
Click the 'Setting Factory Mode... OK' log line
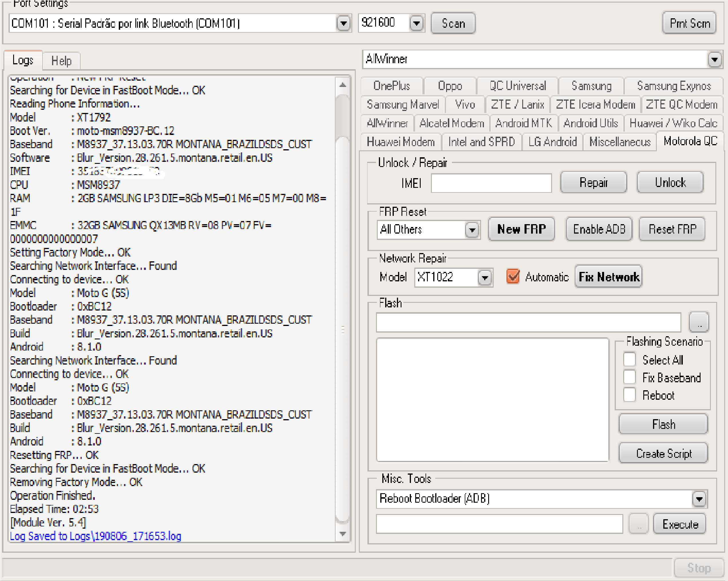point(70,252)
